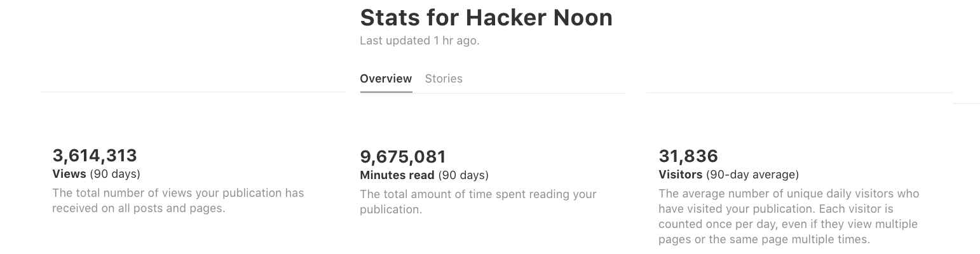Viewport: 980px width, 254px height.
Task: Click the bold Views label
Action: (x=69, y=174)
